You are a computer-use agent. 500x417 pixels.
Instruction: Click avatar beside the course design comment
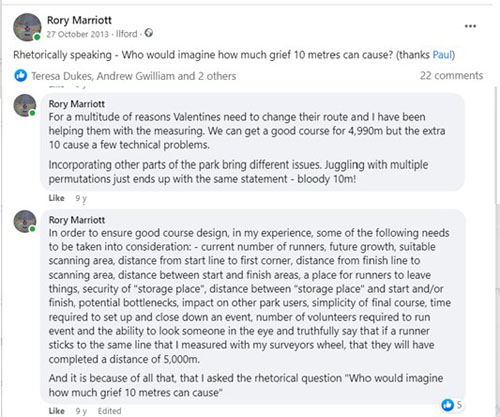[x=24, y=221]
